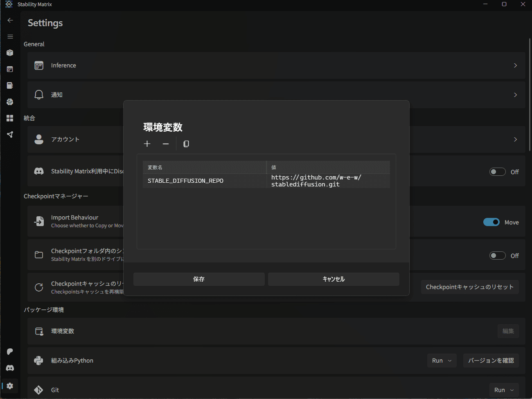Click the キャンセル button
Screen dimensions: 532x399
pyautogui.click(x=334, y=279)
